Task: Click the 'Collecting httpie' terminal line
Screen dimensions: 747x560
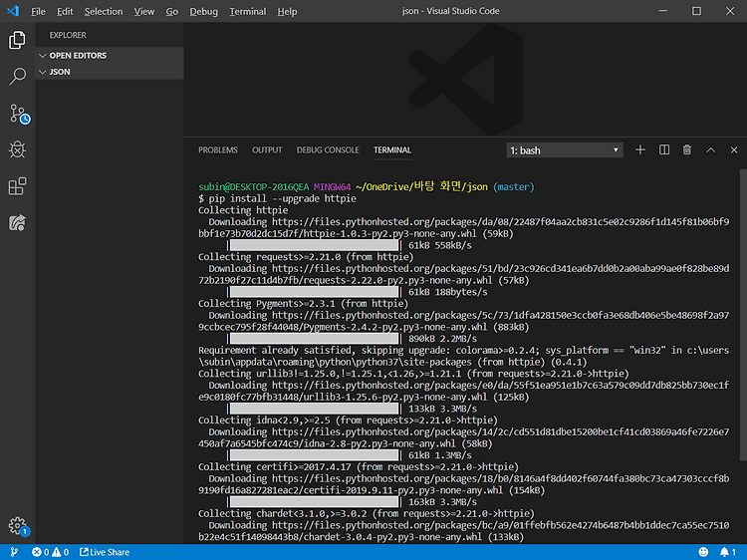Action: [243, 210]
